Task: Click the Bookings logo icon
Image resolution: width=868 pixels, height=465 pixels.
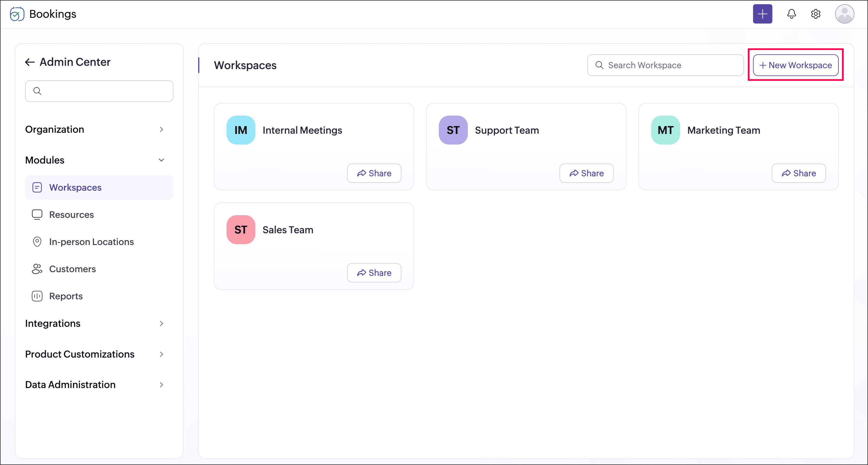Action: point(17,14)
